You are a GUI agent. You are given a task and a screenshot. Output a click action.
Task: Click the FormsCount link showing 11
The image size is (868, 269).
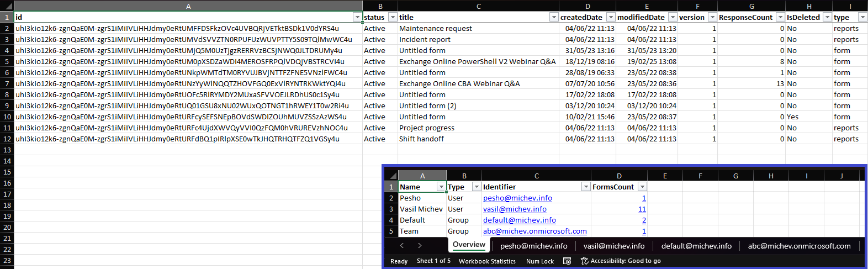point(642,209)
